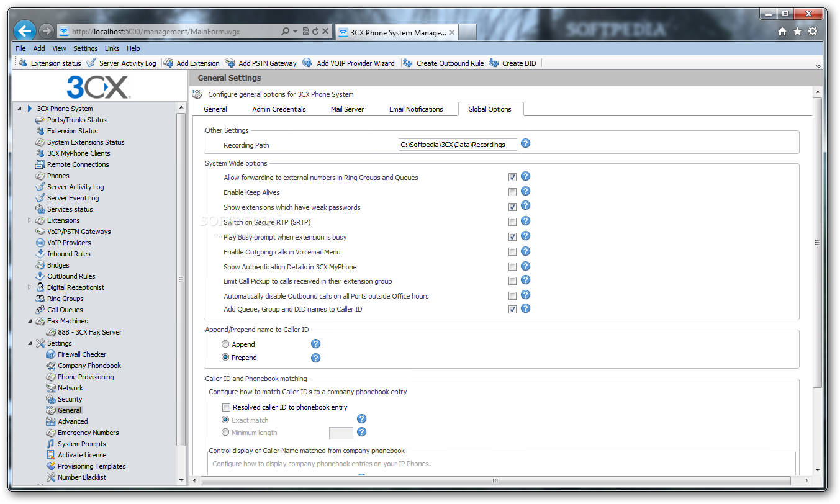Open 3CX MyPhone Clients node

[x=78, y=153]
